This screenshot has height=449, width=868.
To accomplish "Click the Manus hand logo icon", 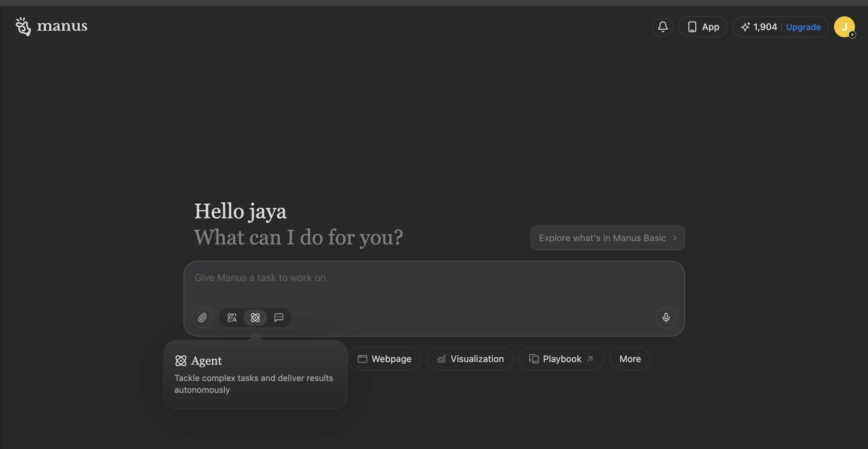I will pos(23,26).
